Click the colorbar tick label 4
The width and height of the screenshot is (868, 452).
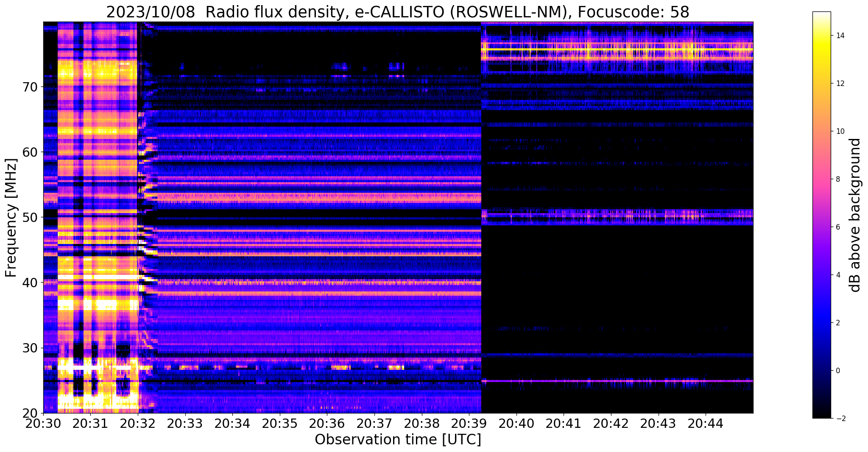pos(837,275)
